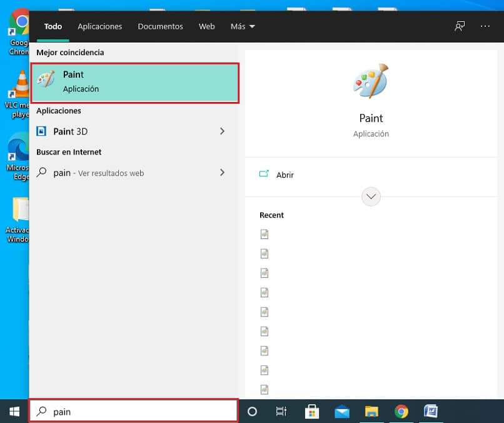504x423 pixels.
Task: Expand the Más filter dropdown
Action: (243, 26)
